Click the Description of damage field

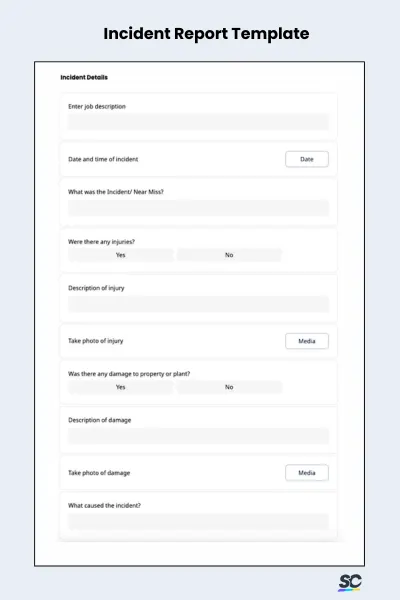tap(198, 436)
